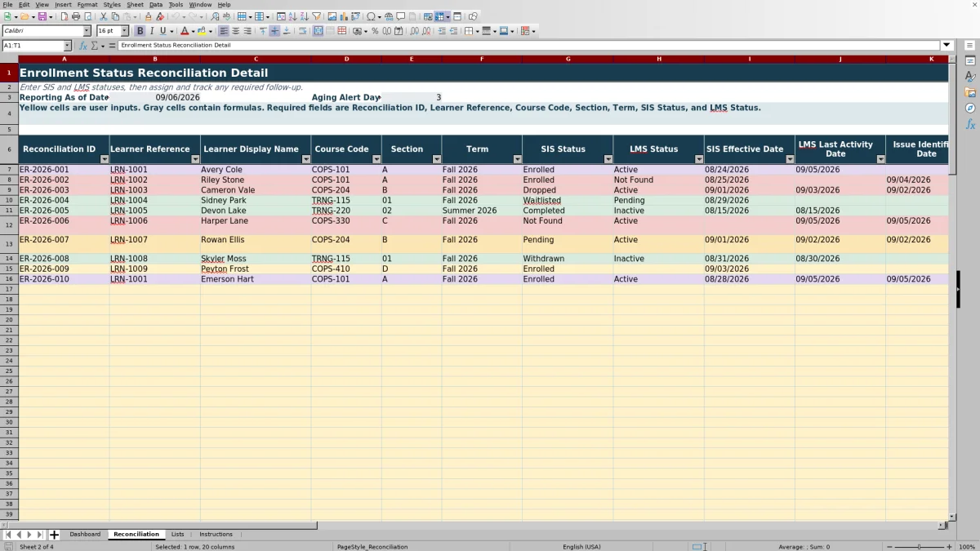Open the LMS Status column filter dropdown
Viewport: 980px width, 551px height.
tap(699, 159)
